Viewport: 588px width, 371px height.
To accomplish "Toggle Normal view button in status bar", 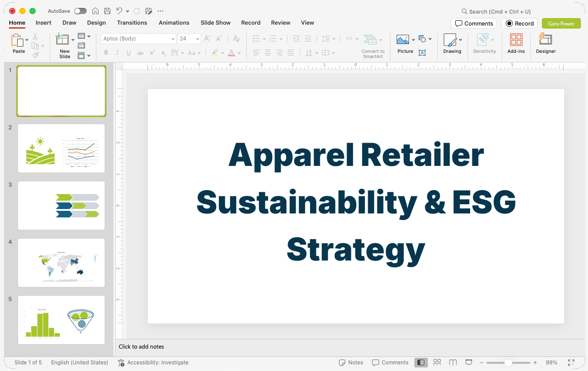I will coord(421,362).
